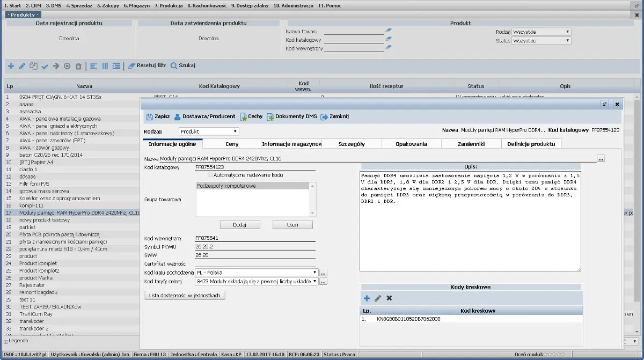Open Kod kraju pochodzenia dropdown
This screenshot has width=644, height=360.
[258, 273]
